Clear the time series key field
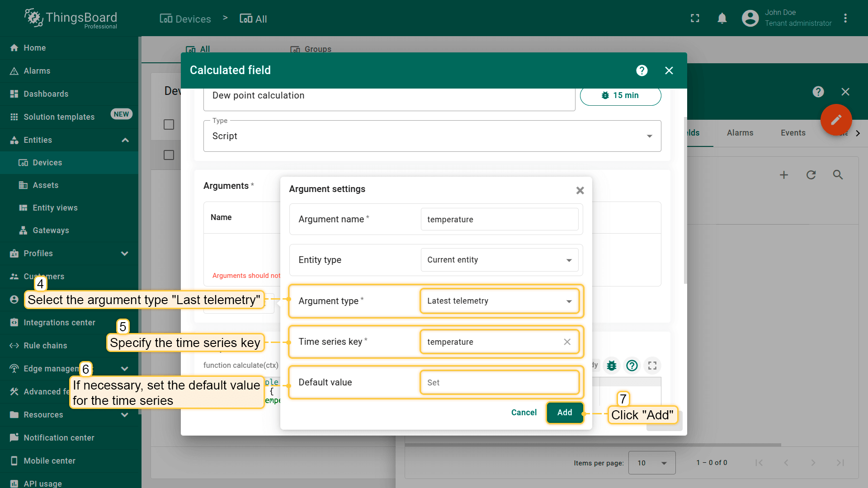The width and height of the screenshot is (868, 488). [567, 342]
